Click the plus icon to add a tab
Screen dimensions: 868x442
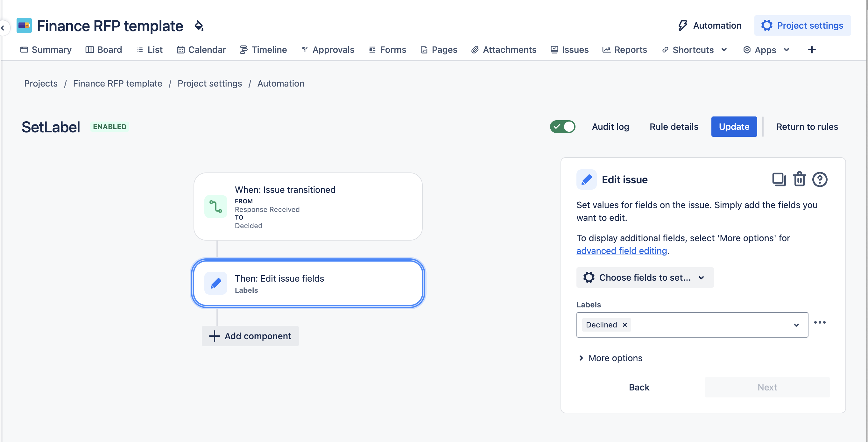pyautogui.click(x=812, y=50)
